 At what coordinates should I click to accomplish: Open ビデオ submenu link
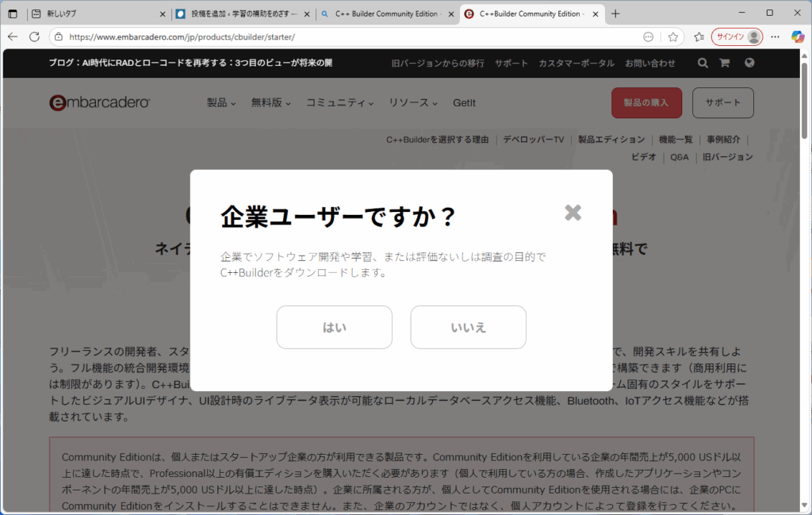pyautogui.click(x=644, y=157)
